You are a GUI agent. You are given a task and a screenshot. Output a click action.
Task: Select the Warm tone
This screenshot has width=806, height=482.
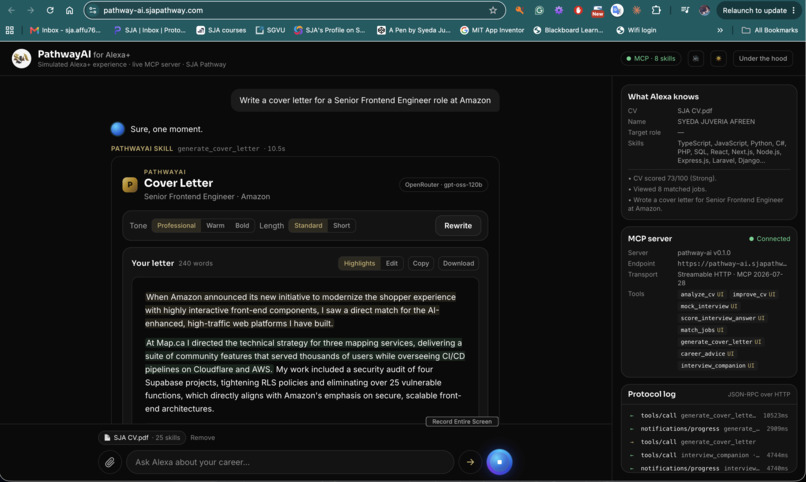(215, 226)
